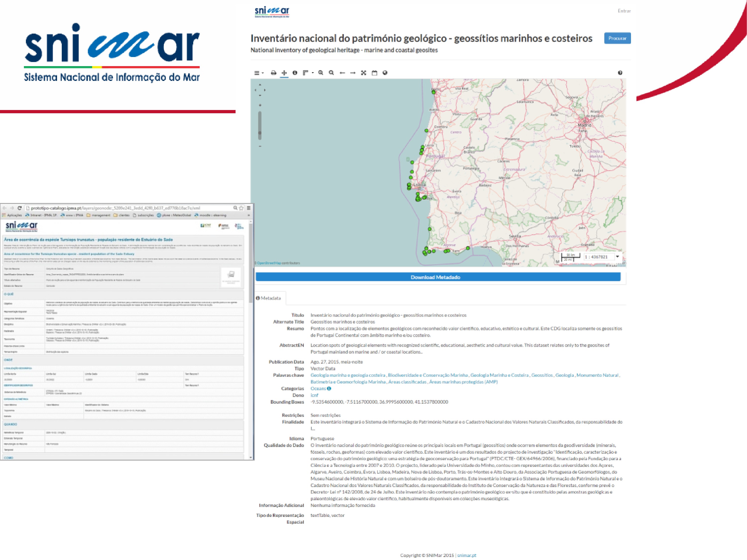Open map help question icon
747x560 pixels.
pyautogui.click(x=620, y=73)
